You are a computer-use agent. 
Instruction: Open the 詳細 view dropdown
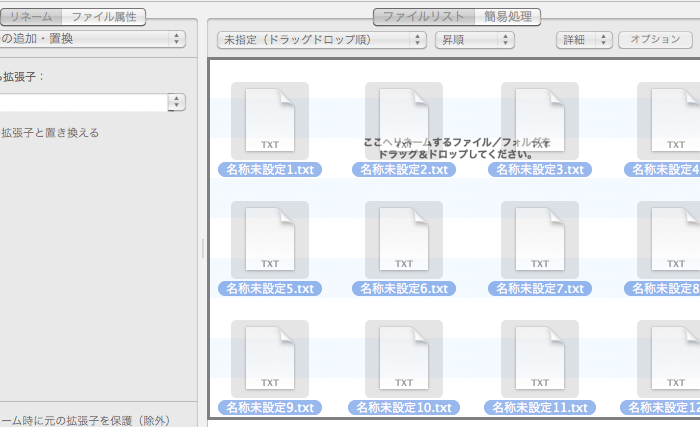pos(584,39)
